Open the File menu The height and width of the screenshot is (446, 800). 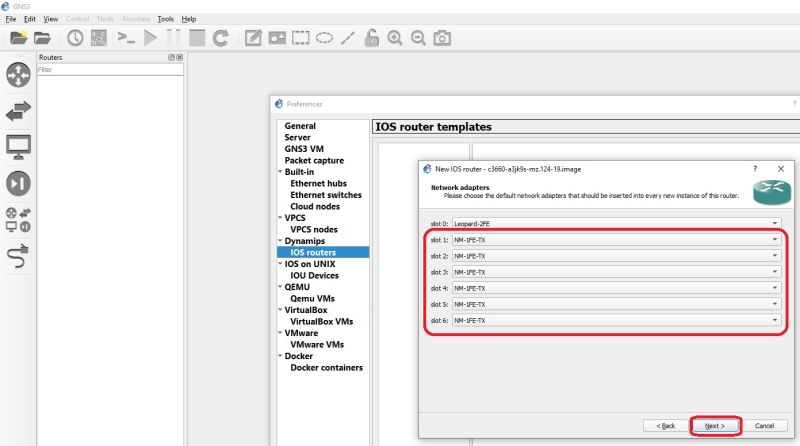coord(11,19)
